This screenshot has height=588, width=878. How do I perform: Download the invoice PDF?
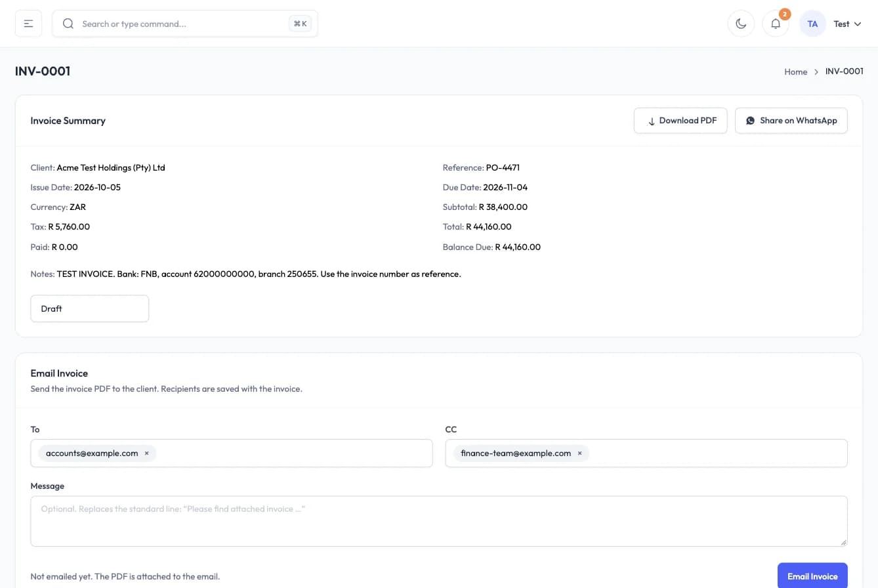(x=680, y=121)
